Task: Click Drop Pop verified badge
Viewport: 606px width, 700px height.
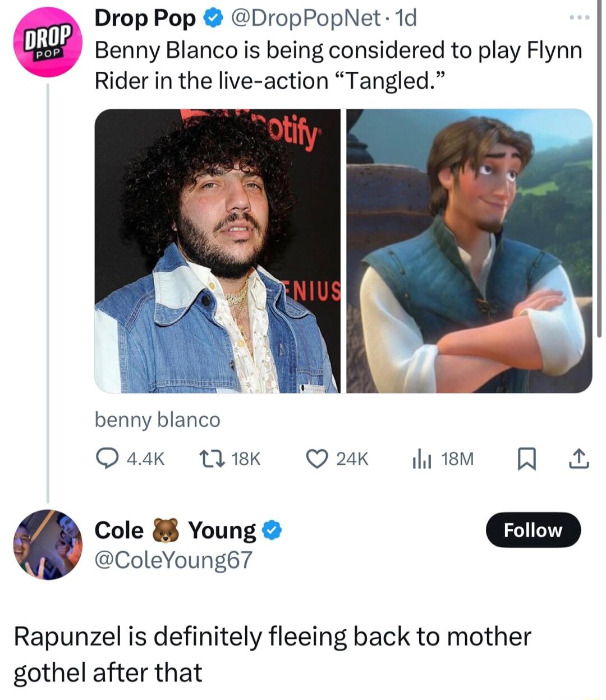Action: click(x=211, y=19)
